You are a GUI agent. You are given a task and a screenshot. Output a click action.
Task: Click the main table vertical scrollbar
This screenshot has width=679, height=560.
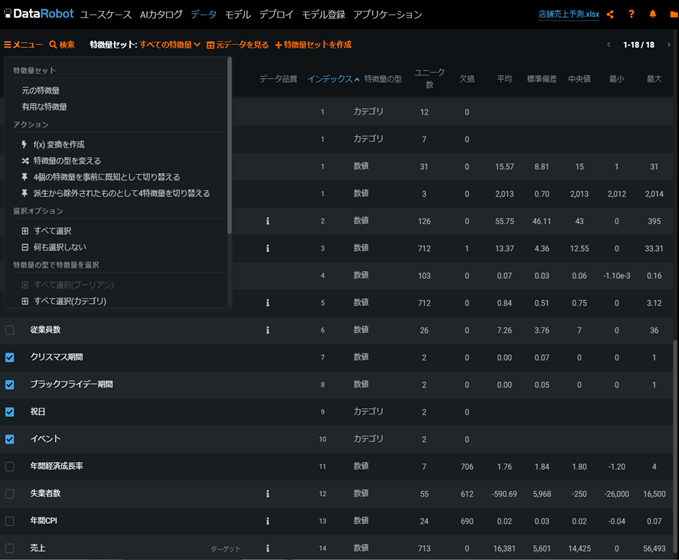click(x=675, y=448)
